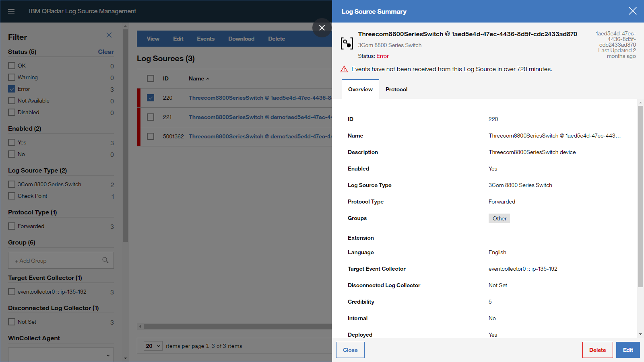Click inside the Add Group input field
The image size is (644, 362).
pos(52,260)
